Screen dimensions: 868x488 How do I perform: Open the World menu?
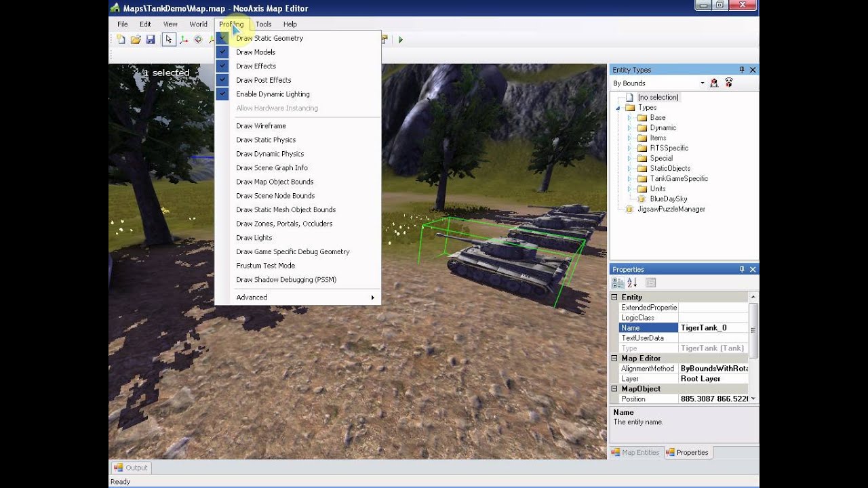pos(199,24)
